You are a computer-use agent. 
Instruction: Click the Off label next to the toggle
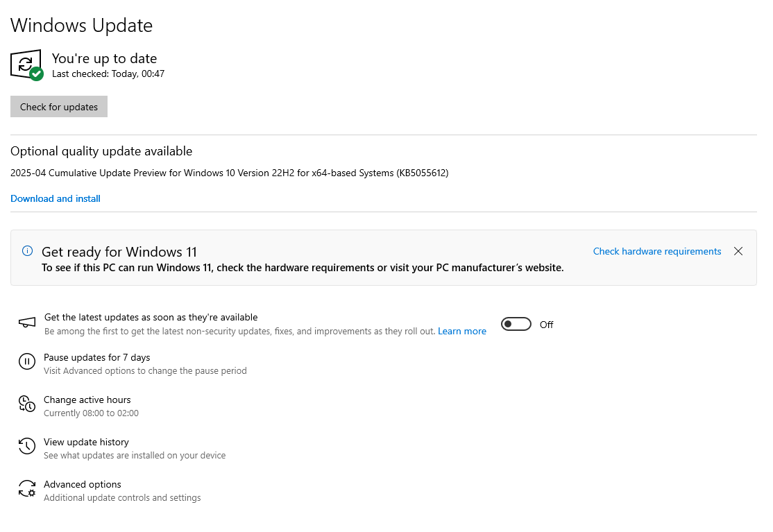pyautogui.click(x=546, y=325)
